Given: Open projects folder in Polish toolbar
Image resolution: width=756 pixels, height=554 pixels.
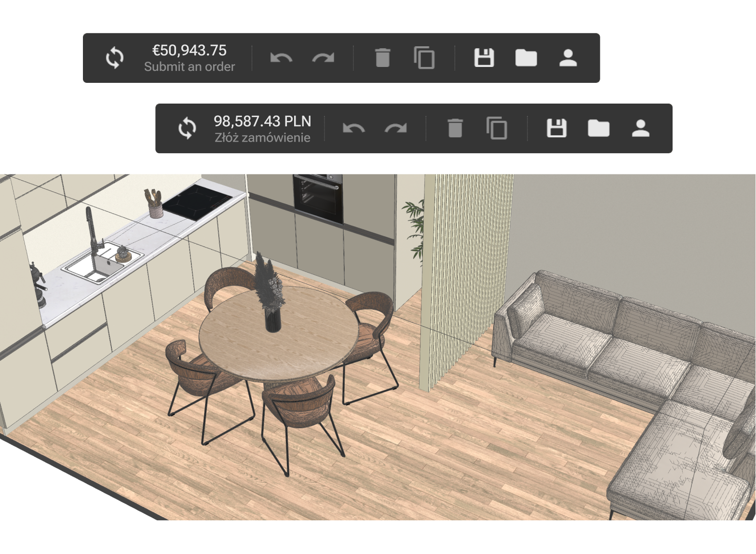Looking at the screenshot, I should [598, 129].
